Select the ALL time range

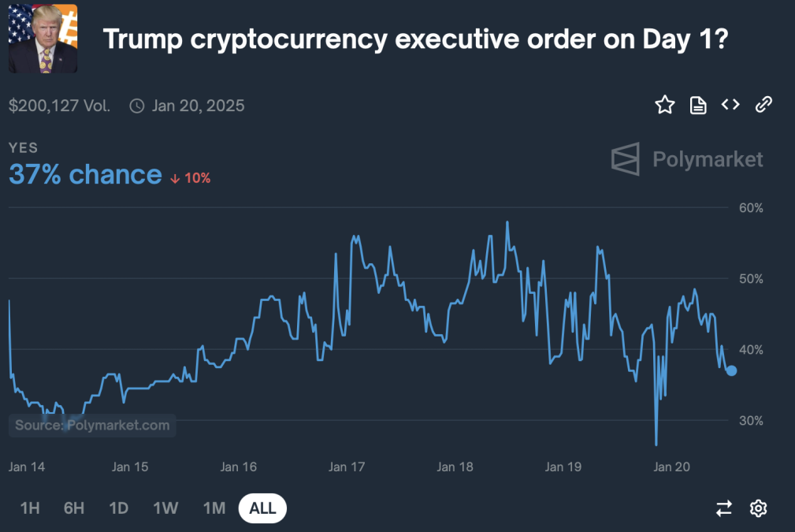tap(262, 508)
